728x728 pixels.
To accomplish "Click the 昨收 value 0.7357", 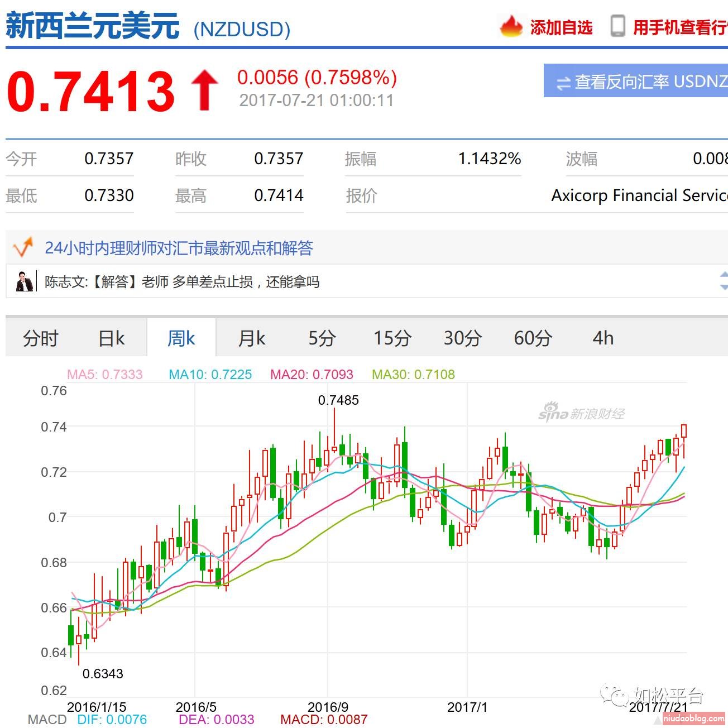I will click(x=279, y=159).
